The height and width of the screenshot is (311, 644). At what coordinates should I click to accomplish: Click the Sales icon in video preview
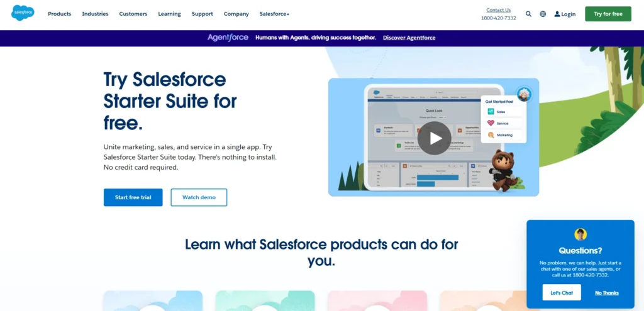[x=491, y=111]
